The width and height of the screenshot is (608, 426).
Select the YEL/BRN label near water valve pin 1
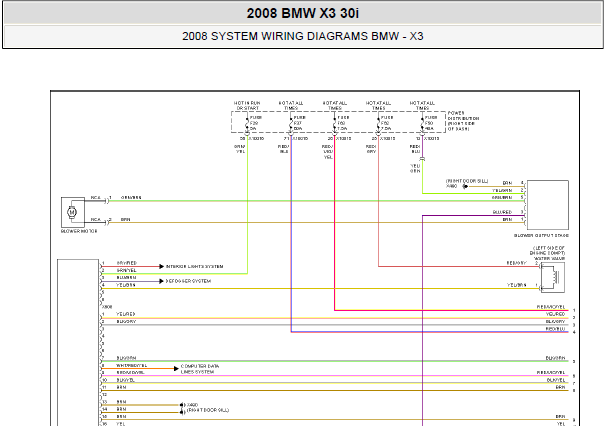(x=517, y=285)
